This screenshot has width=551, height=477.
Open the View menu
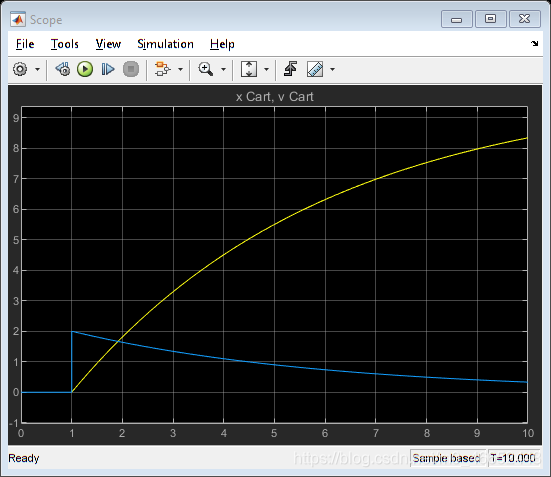(108, 44)
